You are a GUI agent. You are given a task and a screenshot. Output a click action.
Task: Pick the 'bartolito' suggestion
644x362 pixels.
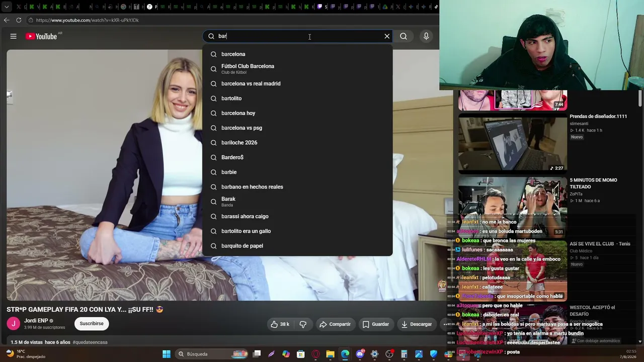[x=297, y=99]
